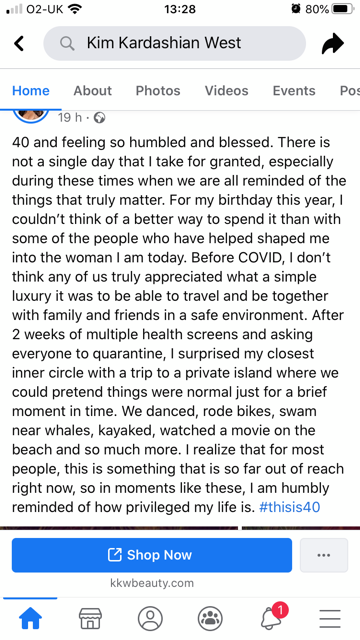Open the Marketplace storefront icon
360x640 pixels.
coord(90,618)
